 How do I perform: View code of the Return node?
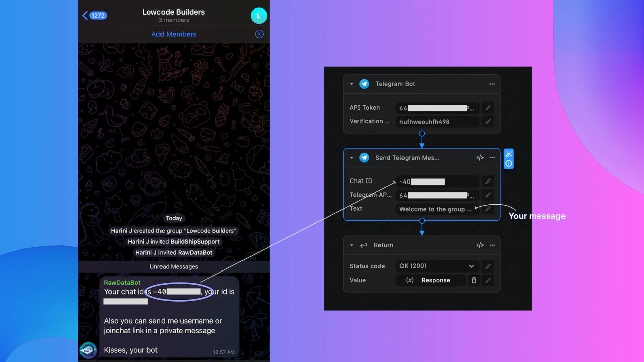480,245
